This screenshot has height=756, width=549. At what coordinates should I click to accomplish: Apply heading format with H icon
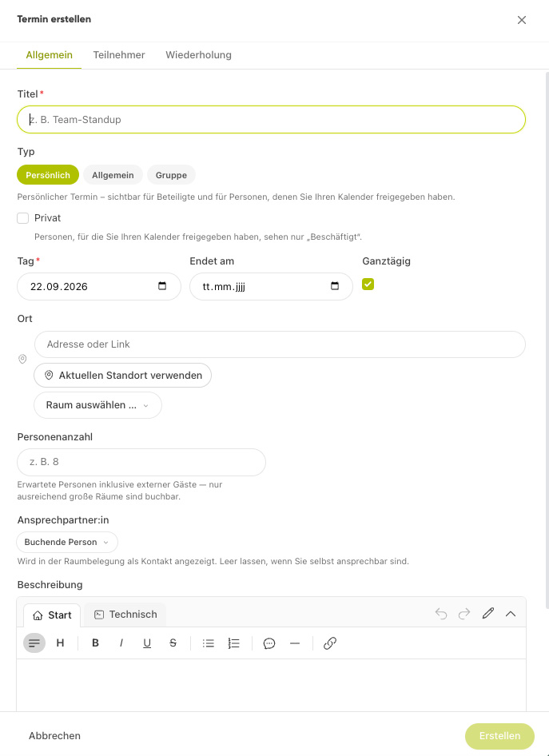tap(60, 643)
